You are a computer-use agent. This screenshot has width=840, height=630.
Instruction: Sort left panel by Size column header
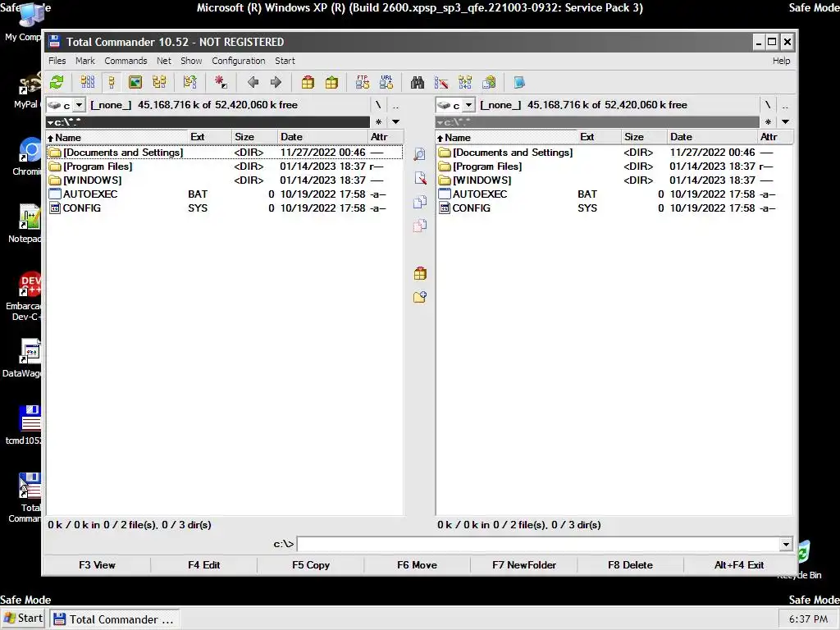click(254, 137)
